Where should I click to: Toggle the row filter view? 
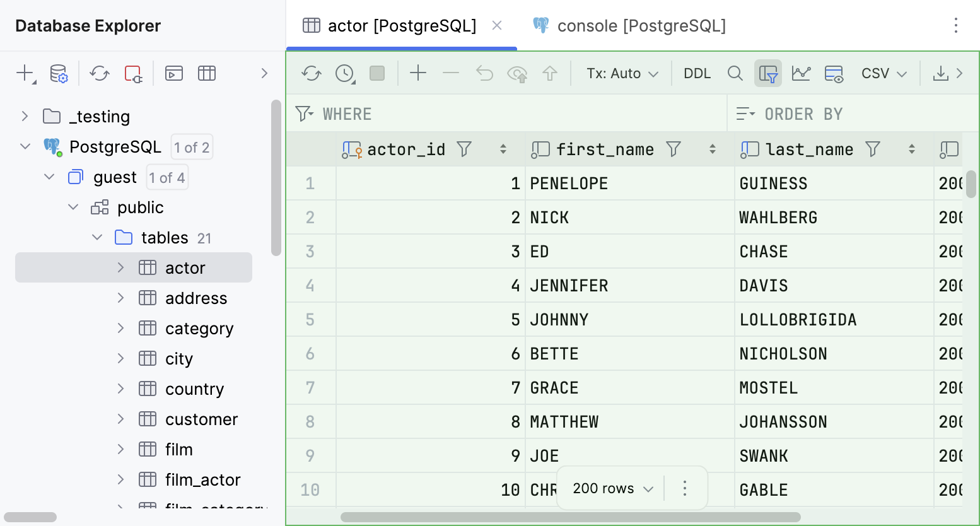(768, 73)
